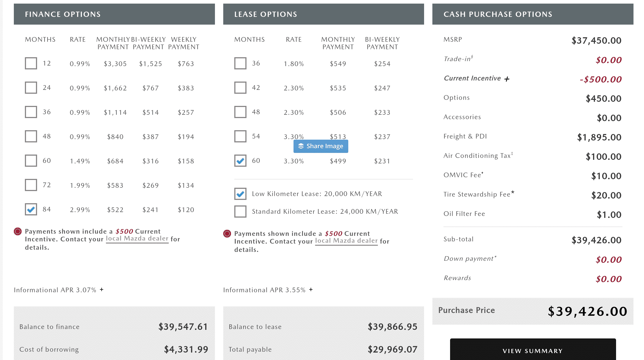Expand the Informational APR 3.55% details

click(x=311, y=289)
